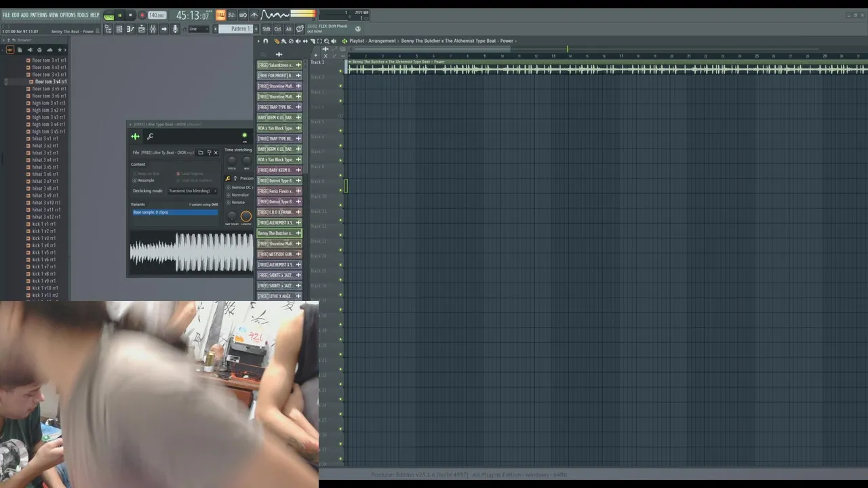Click the sampler remove-file X icon
The width and height of the screenshot is (868, 488).
216,152
